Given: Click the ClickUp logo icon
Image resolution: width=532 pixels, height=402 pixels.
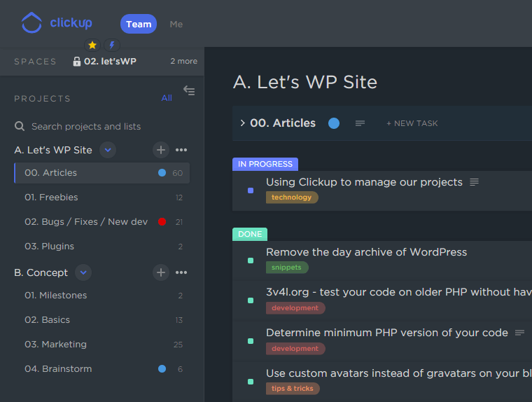Looking at the screenshot, I should [x=31, y=22].
